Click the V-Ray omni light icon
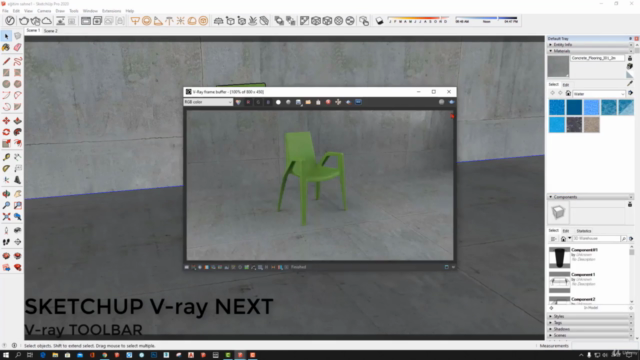The width and height of the screenshot is (640, 360). 180,21
